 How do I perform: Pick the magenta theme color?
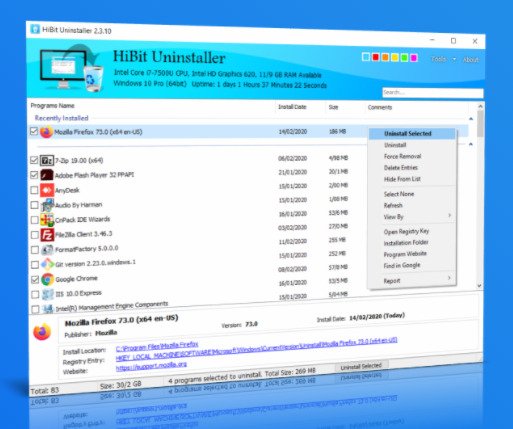click(x=414, y=58)
